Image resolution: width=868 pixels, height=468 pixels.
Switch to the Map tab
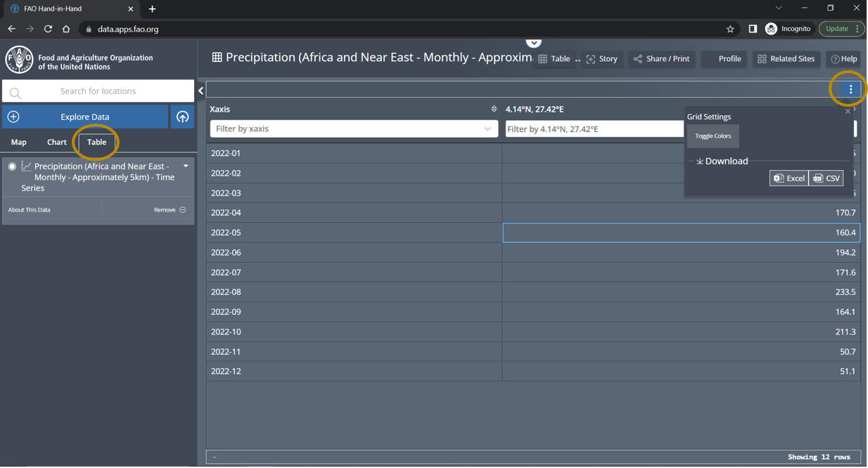pyautogui.click(x=19, y=142)
